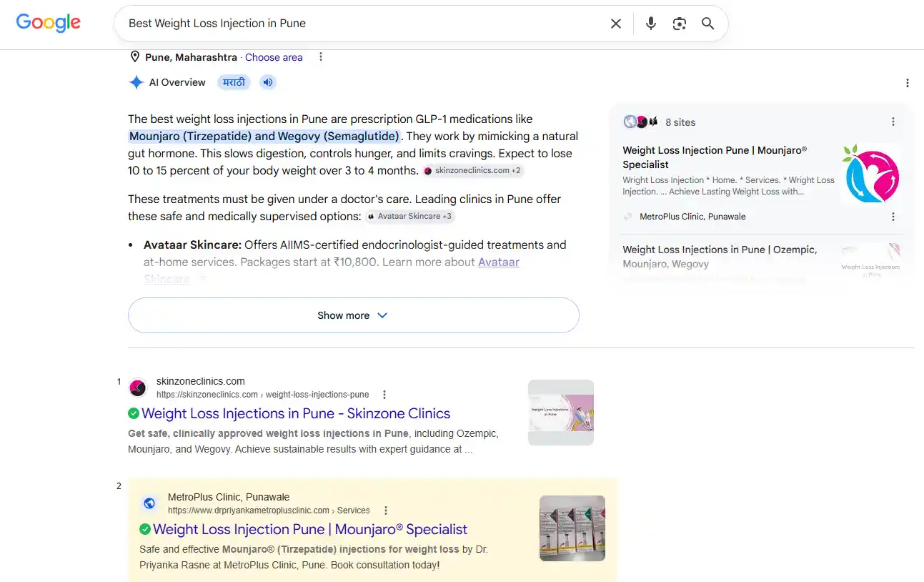Open Weight Loss Injection Pune | Mounjaro Specialist result
The height and width of the screenshot is (582, 924).
point(310,529)
